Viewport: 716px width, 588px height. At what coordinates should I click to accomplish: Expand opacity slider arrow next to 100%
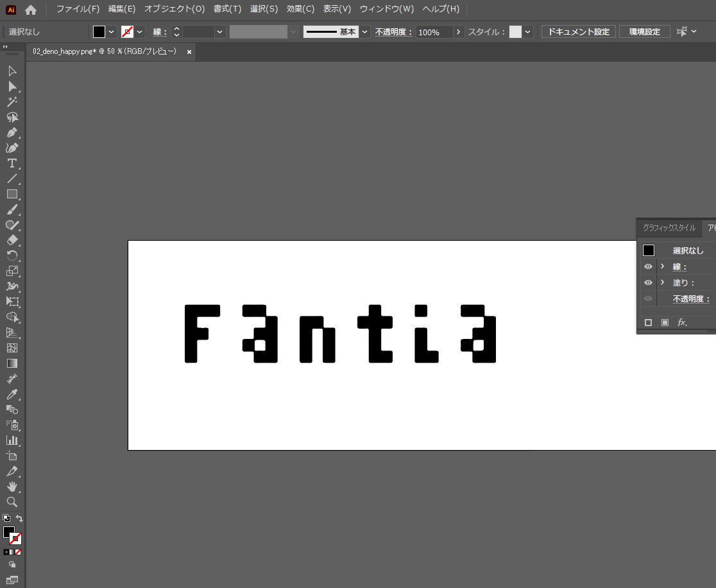click(x=458, y=31)
